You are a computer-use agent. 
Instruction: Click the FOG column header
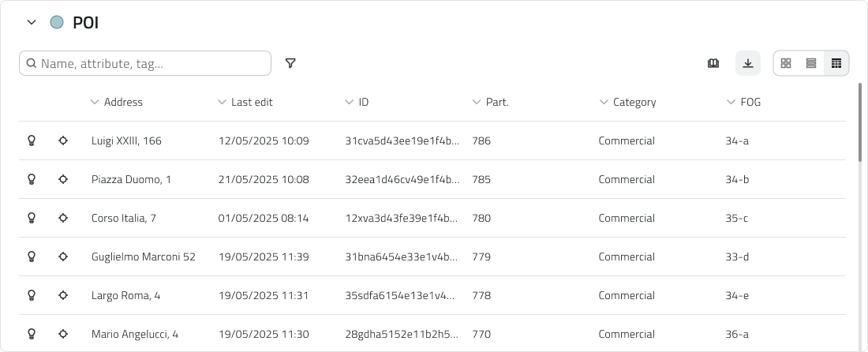(x=750, y=102)
